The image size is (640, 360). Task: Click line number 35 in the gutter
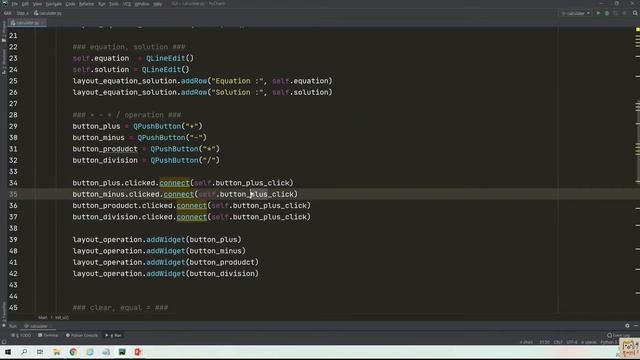(x=13, y=194)
